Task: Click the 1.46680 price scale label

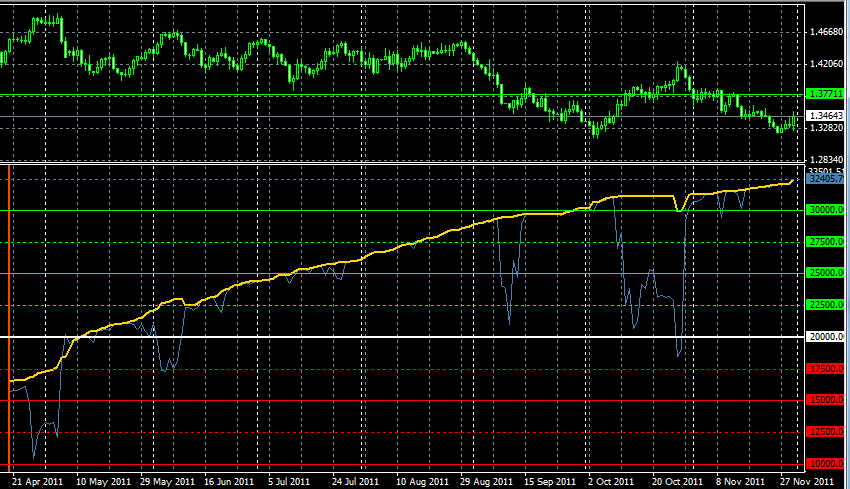Action: tap(826, 32)
